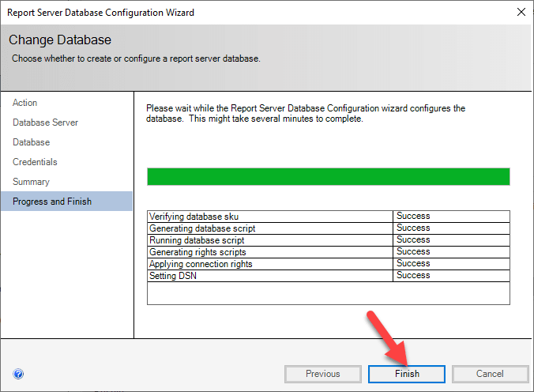Open the Database step in sidebar
This screenshot has width=534, height=392.
32,142
